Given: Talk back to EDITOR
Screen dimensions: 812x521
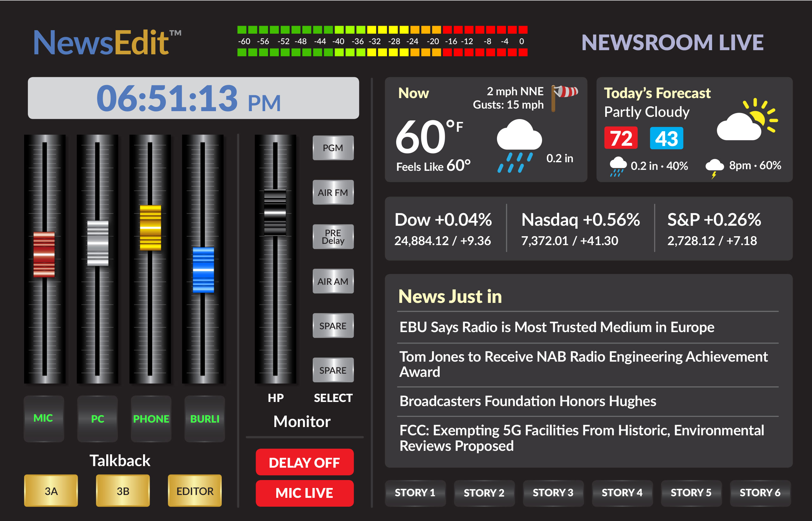Looking at the screenshot, I should click(x=195, y=491).
